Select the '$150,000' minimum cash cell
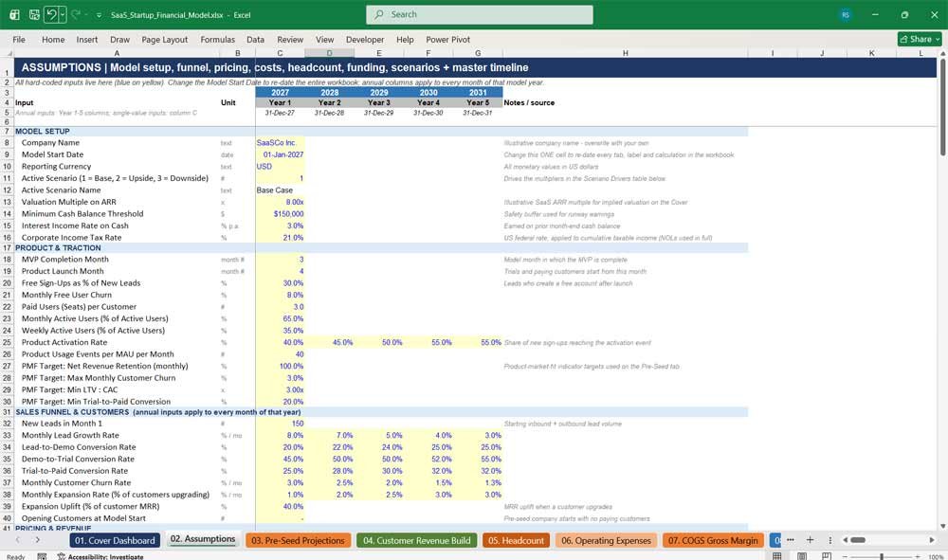 click(280, 214)
